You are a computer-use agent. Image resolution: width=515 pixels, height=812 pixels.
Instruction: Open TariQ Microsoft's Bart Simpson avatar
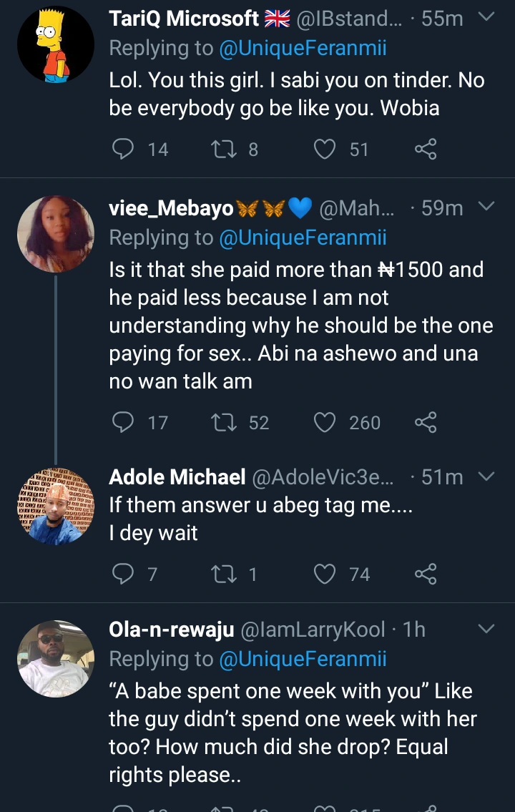pos(56,45)
